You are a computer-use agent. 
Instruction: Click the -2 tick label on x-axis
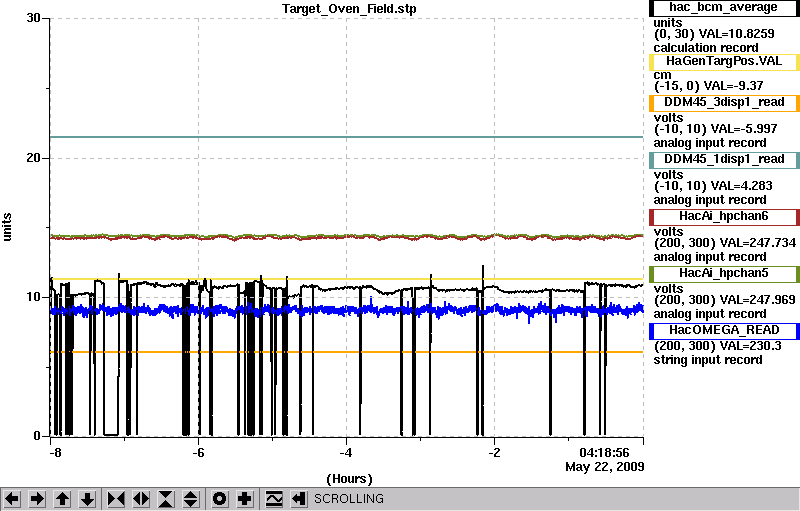click(x=494, y=453)
